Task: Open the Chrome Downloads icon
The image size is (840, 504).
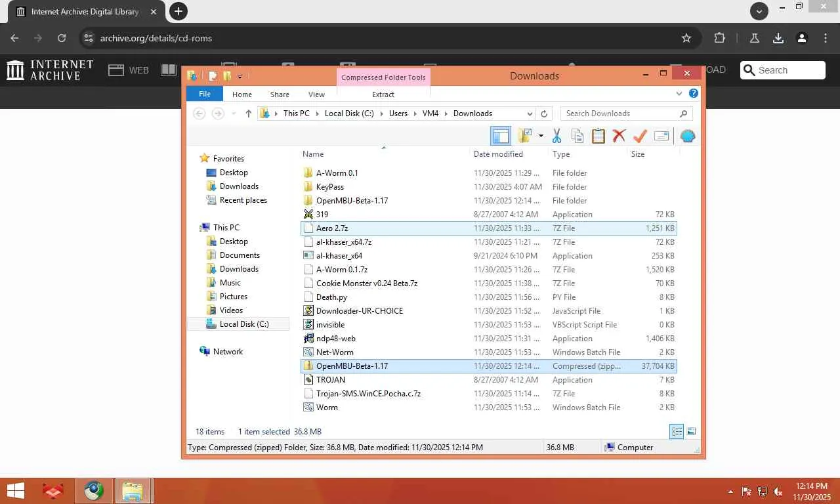Action: (x=778, y=38)
